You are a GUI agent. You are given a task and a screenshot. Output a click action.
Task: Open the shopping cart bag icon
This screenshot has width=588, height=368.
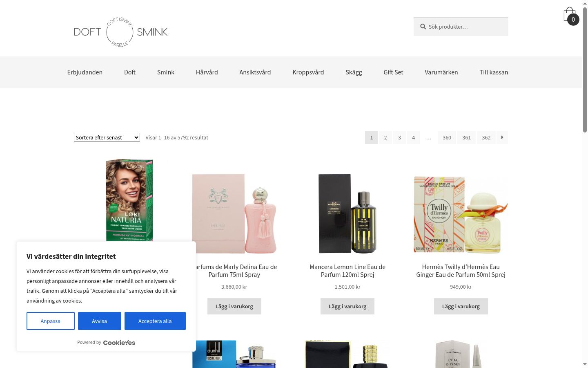[570, 16]
